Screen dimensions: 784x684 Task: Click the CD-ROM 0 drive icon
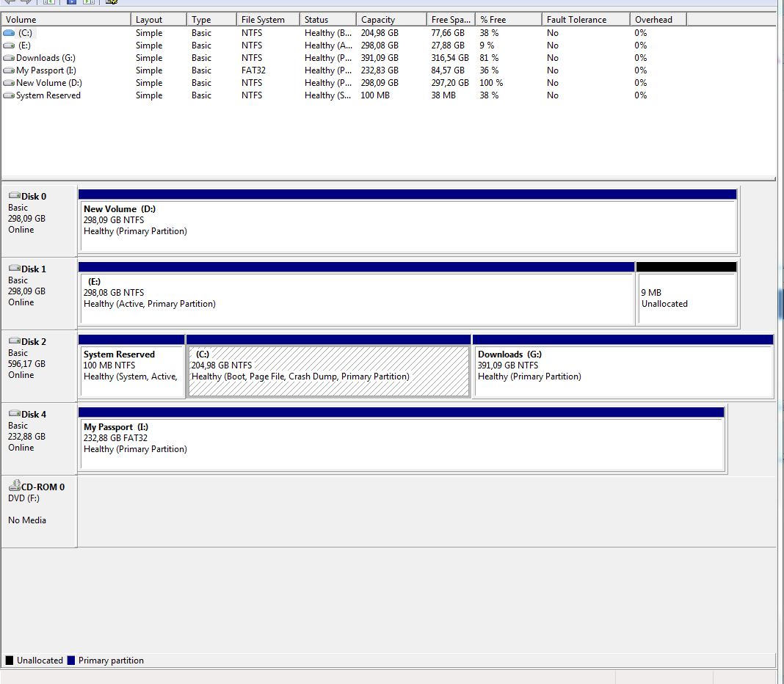[14, 486]
